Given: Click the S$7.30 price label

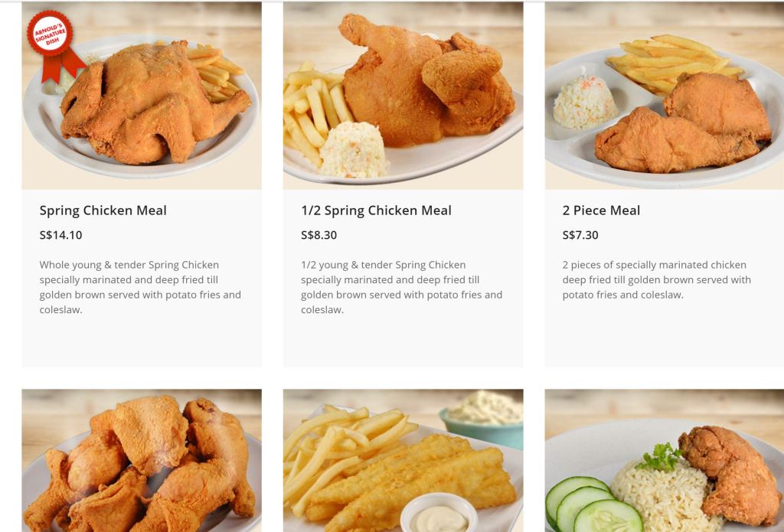Looking at the screenshot, I should [580, 235].
